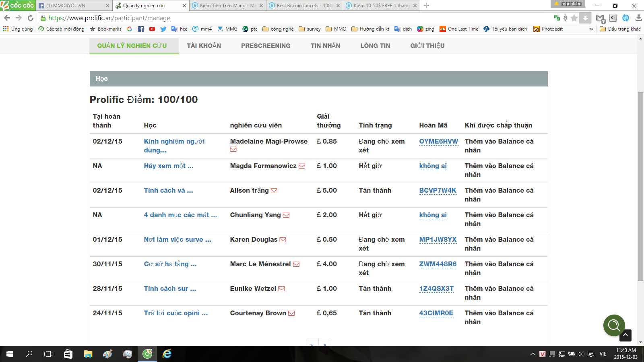
Task: Open the PRESCREENING tab
Action: pos(266,46)
